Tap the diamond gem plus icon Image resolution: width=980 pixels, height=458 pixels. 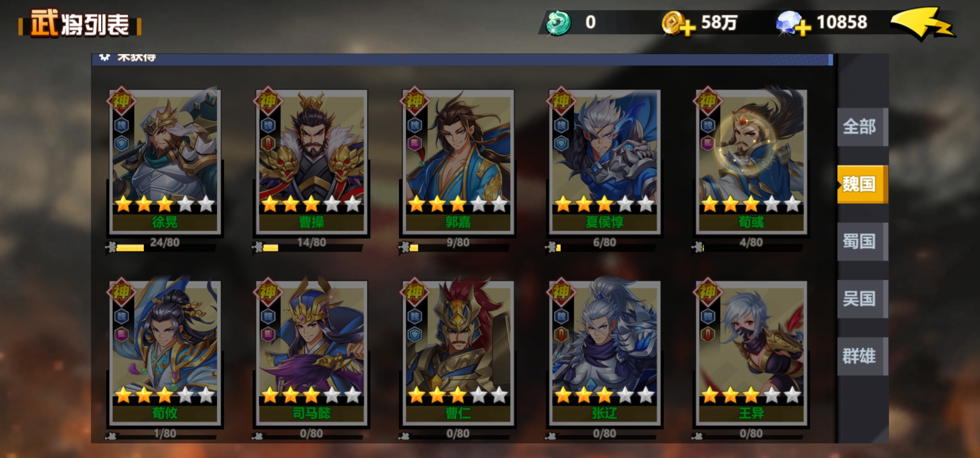click(792, 23)
